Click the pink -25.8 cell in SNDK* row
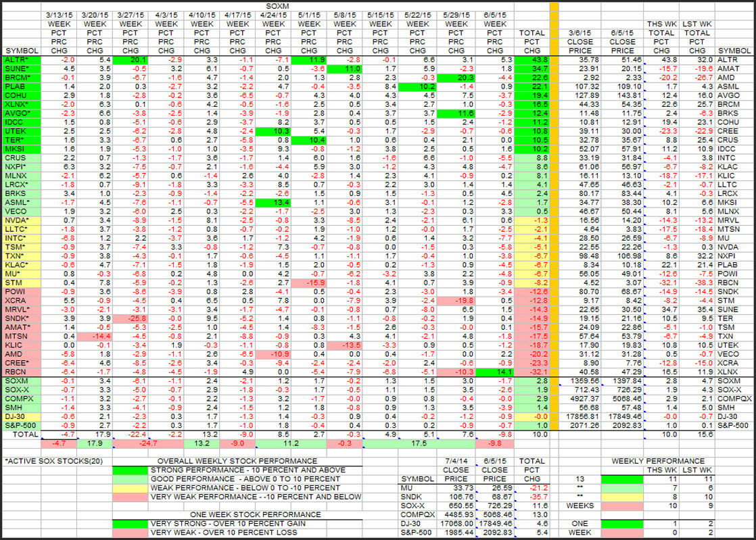Screen dimensions: 756x540 131,318
